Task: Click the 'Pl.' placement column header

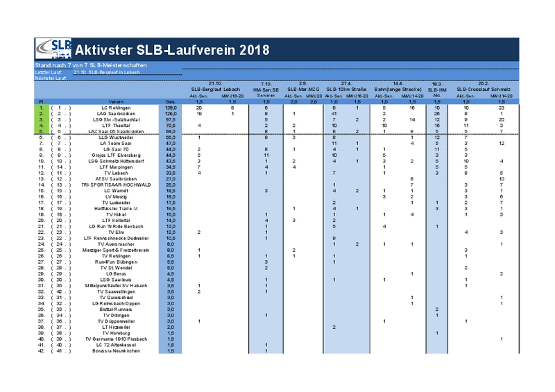Action: click(42, 101)
